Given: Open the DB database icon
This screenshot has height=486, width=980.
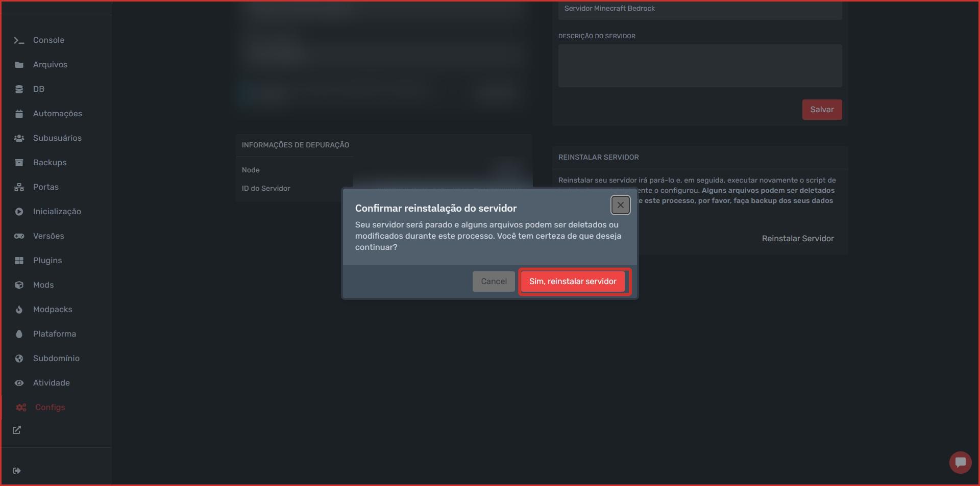Looking at the screenshot, I should 19,89.
